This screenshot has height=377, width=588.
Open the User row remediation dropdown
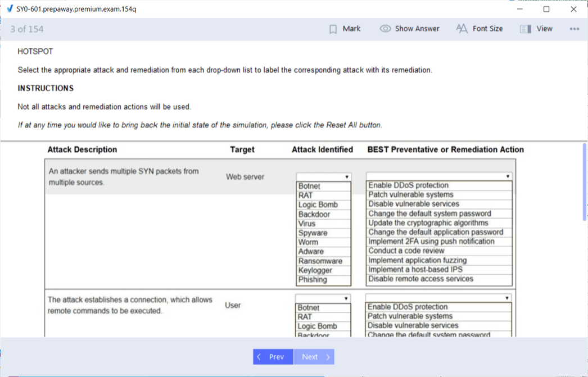click(438, 298)
